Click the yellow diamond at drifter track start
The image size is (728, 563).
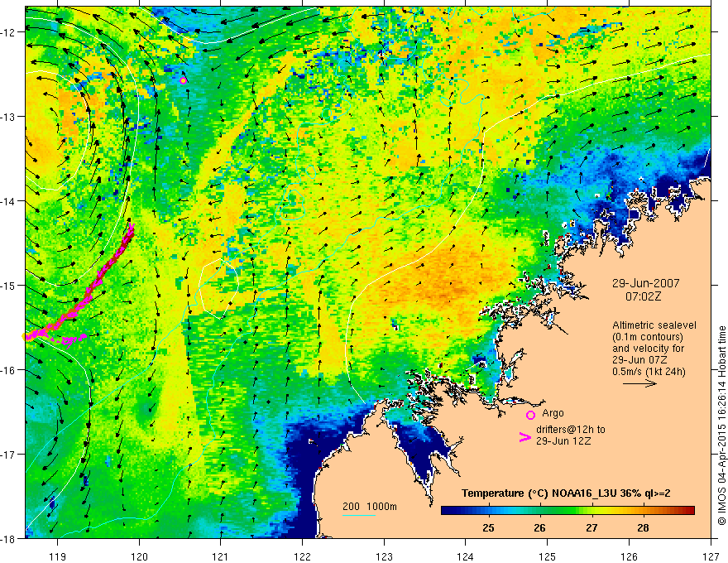click(24, 336)
